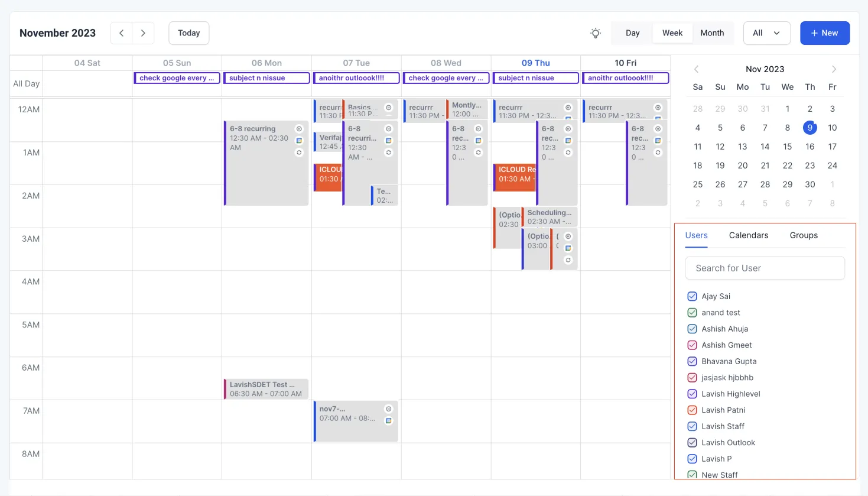Click the Search for User field

pyautogui.click(x=765, y=268)
